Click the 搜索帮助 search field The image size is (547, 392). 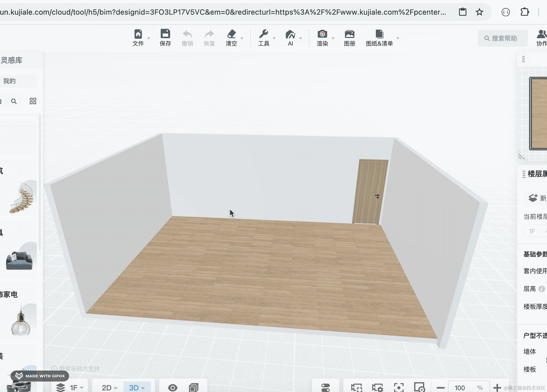click(x=503, y=38)
